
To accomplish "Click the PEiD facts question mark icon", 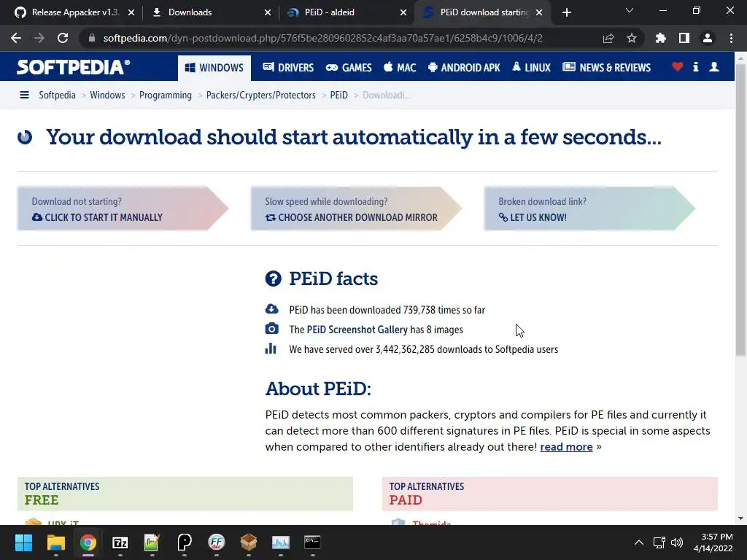I will [x=274, y=279].
